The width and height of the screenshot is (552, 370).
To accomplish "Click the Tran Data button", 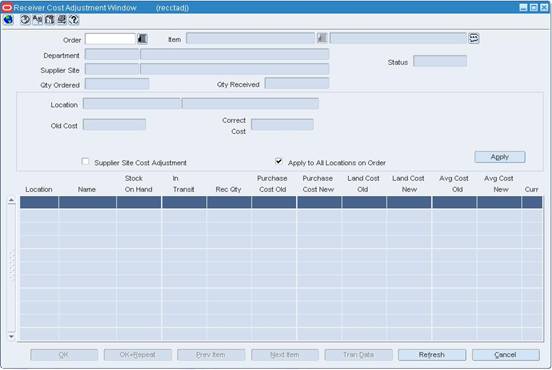I will pos(358,355).
